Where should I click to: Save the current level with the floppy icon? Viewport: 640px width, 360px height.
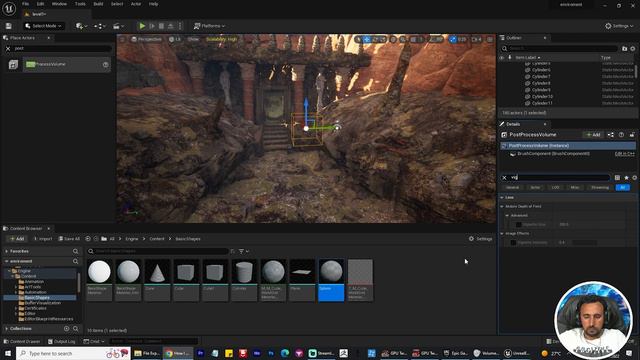tap(9, 26)
